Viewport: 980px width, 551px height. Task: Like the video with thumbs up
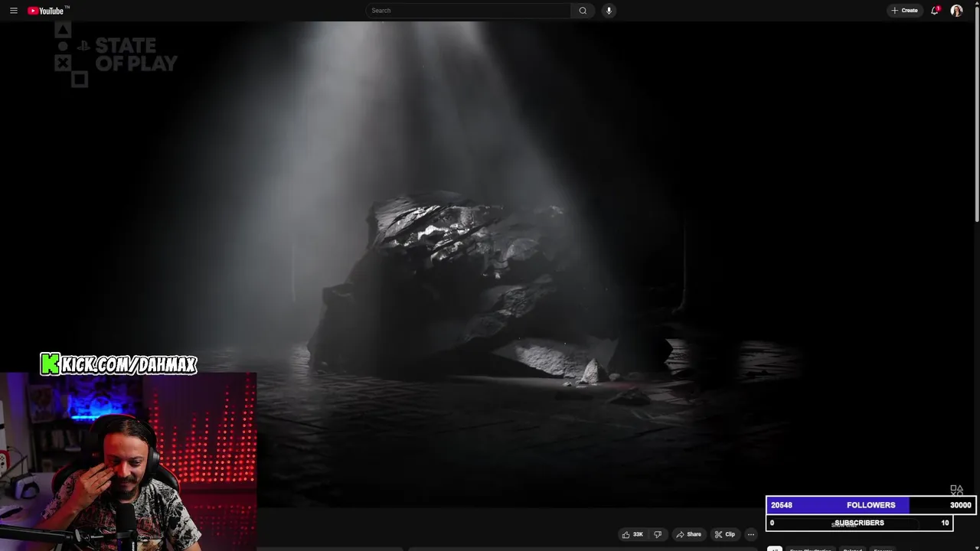pos(632,534)
